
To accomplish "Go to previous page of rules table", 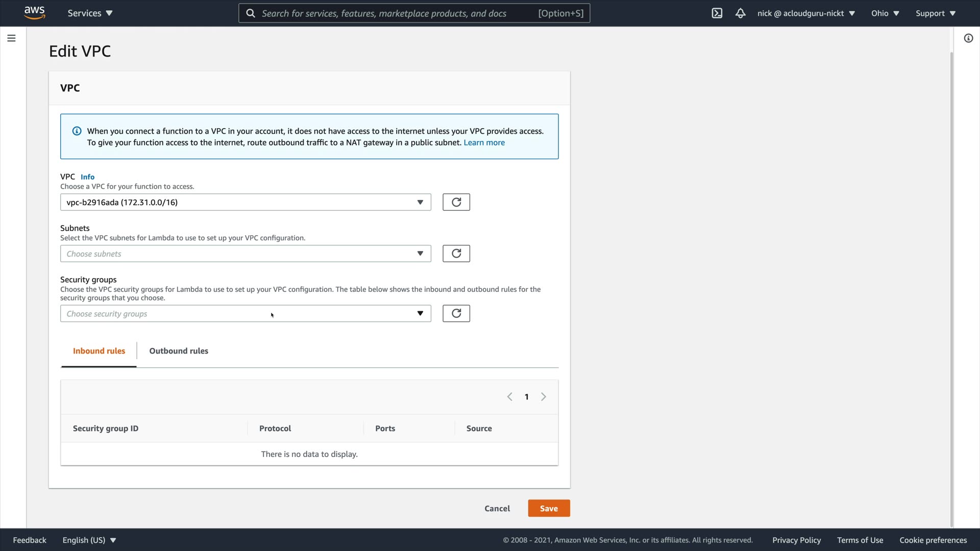I will pos(509,397).
